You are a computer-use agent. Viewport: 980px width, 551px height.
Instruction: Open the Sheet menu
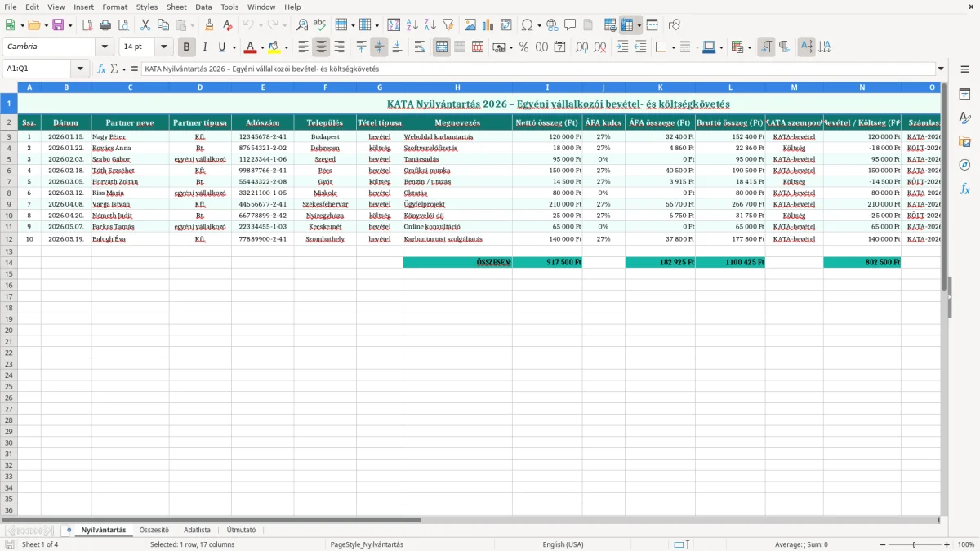point(176,7)
